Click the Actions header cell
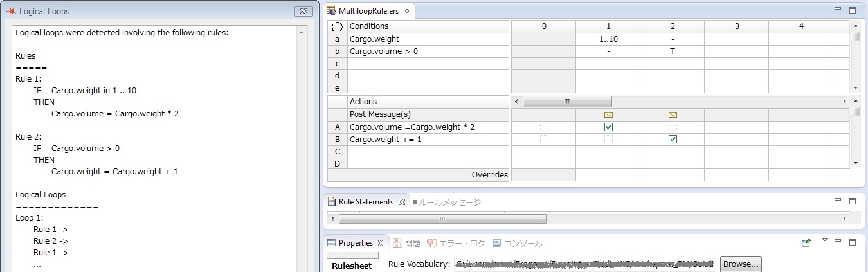Image resolution: width=868 pixels, height=272 pixels. (428, 102)
